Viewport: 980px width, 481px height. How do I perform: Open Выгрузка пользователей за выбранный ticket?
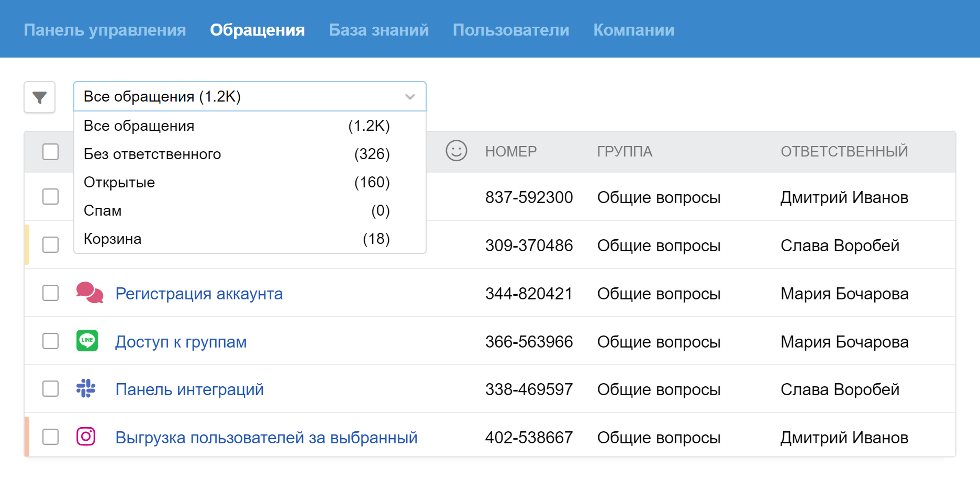pos(266,438)
